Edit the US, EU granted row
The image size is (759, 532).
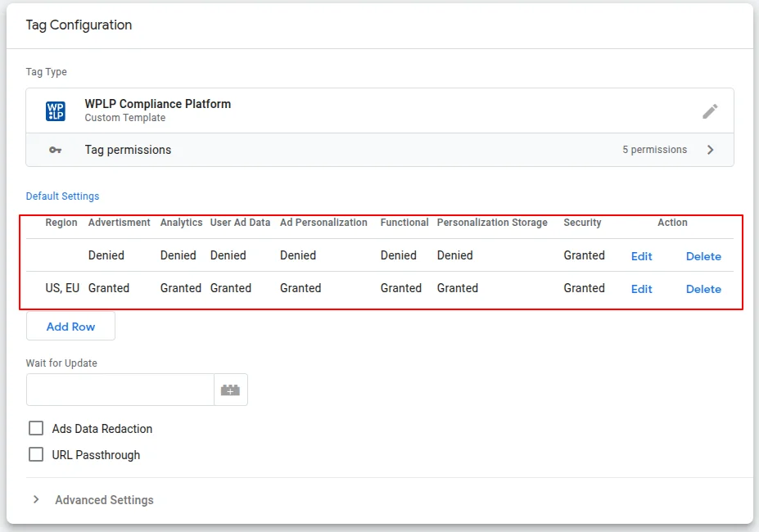point(641,288)
